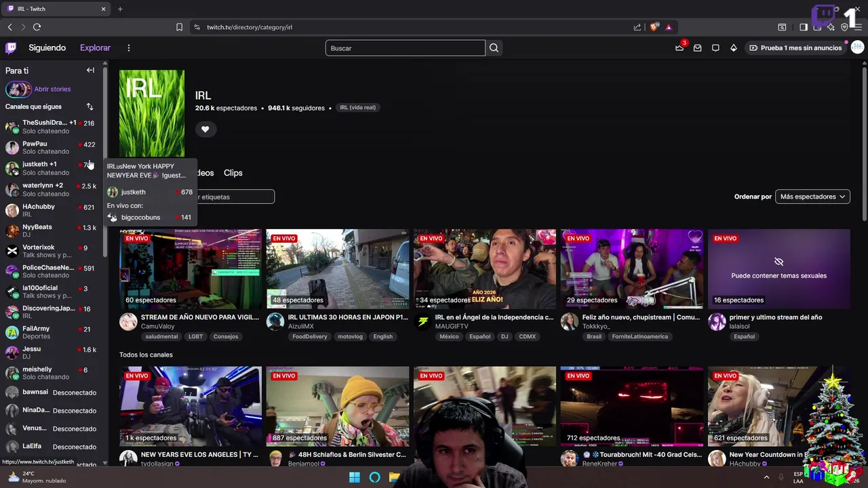868x488 pixels.
Task: Open the user profile avatar menu
Action: 857,47
